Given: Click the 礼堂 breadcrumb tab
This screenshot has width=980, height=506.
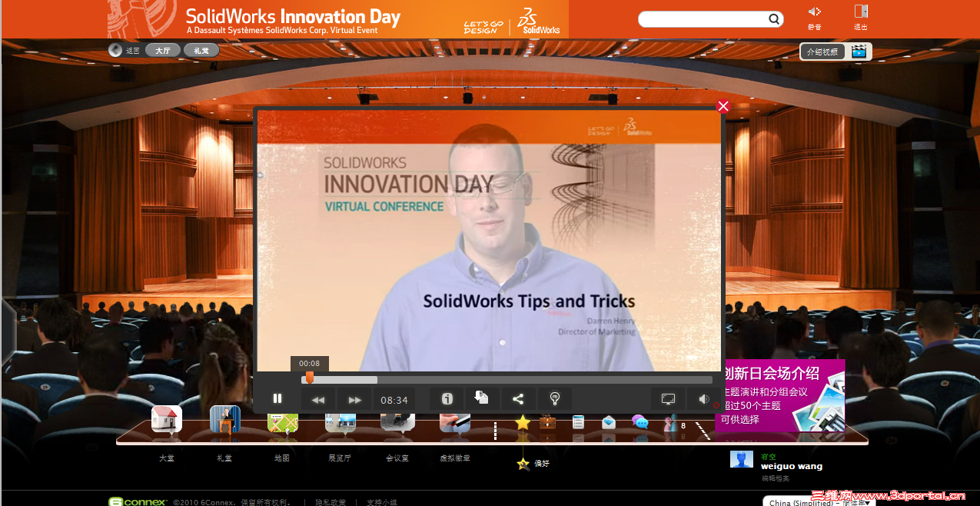Looking at the screenshot, I should pyautogui.click(x=201, y=50).
